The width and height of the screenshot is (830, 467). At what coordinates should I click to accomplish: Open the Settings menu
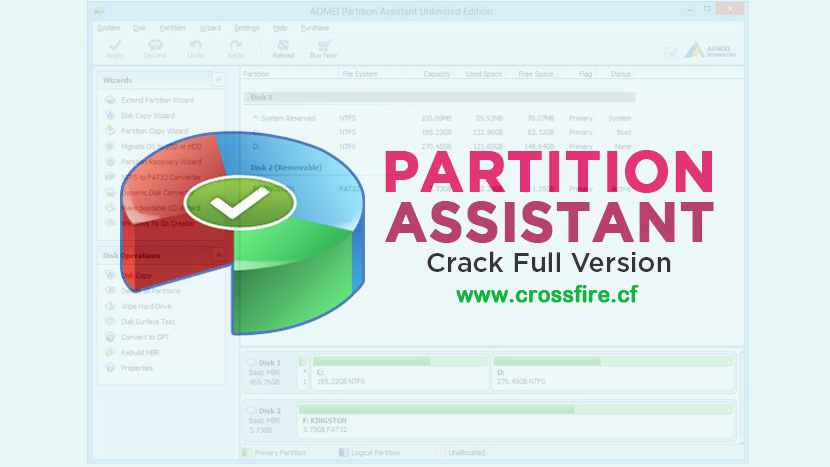(x=247, y=28)
